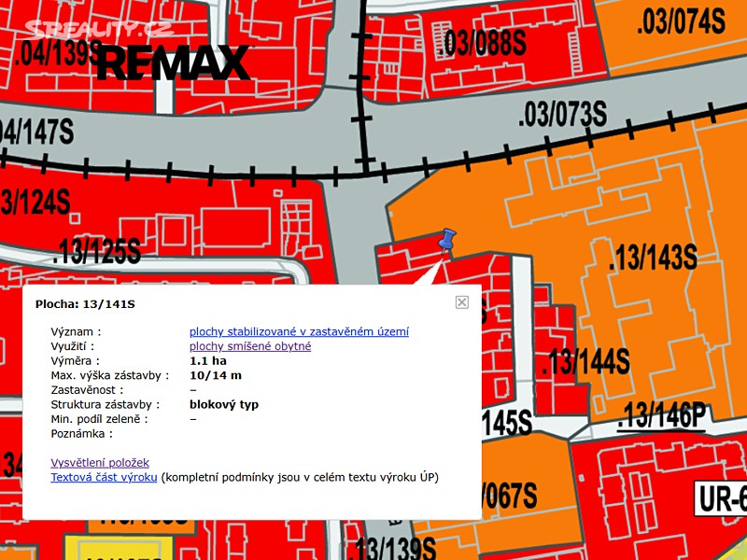747x560 pixels.
Task: Click map area label .03/074S
Action: pos(682,21)
